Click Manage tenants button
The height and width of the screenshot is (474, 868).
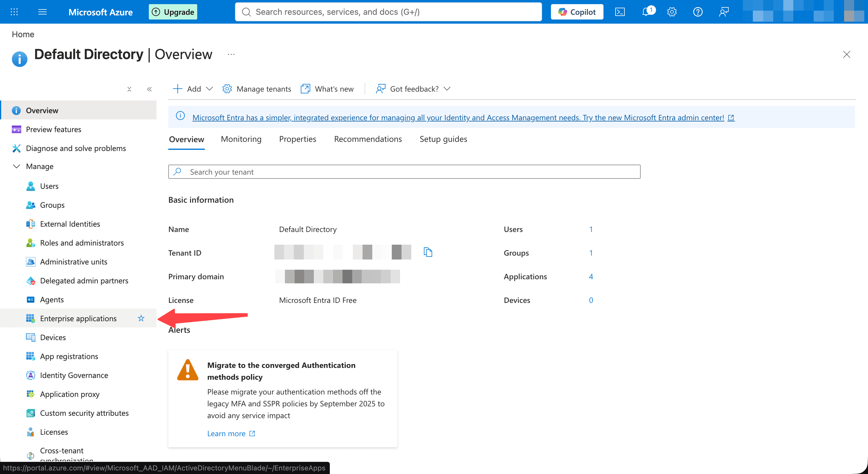pos(257,89)
